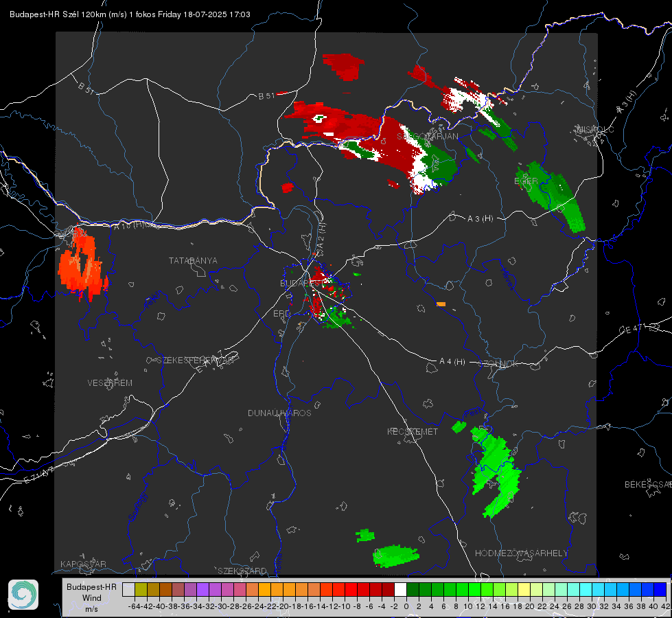
Task: Click the KECSKEMÉT city label
Action: 413,431
